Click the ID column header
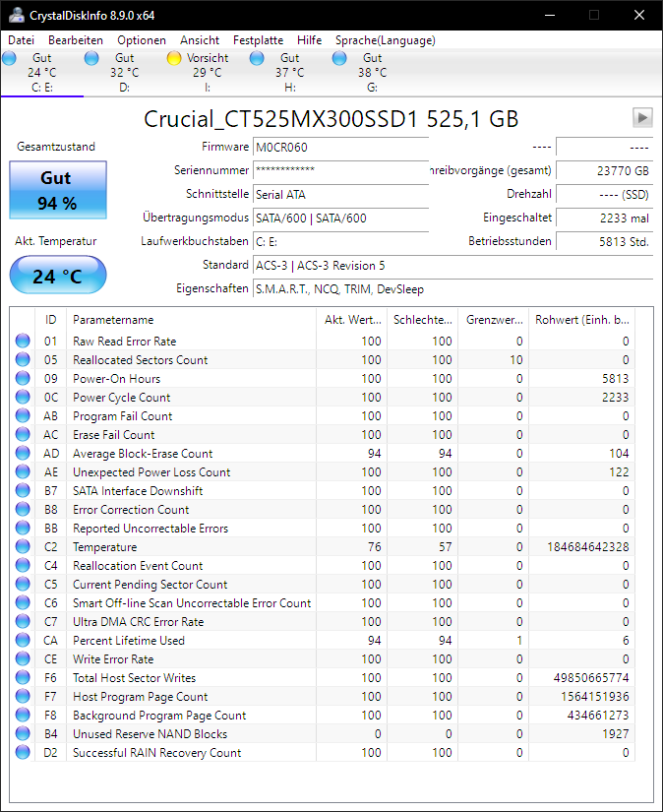The height and width of the screenshot is (812, 663). 51,320
